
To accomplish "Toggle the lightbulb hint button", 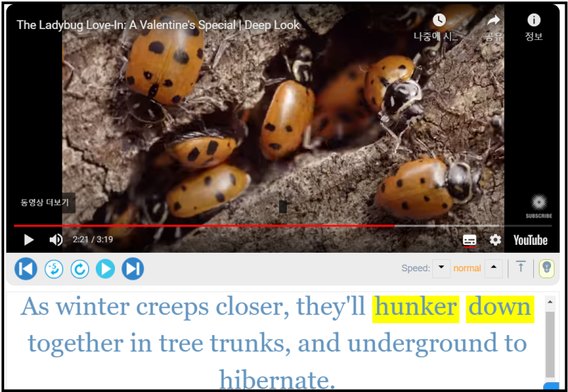I will 547,268.
